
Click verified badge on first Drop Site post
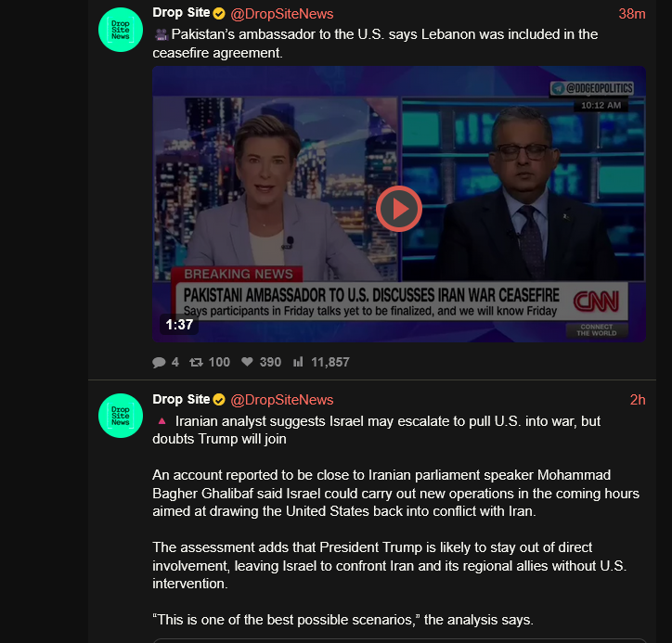(x=219, y=14)
